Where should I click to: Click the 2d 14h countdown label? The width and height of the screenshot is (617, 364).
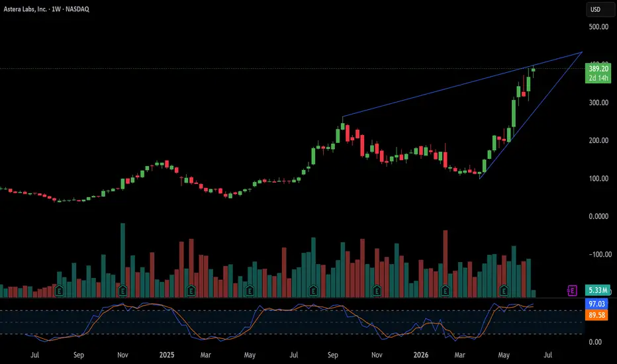(x=598, y=78)
